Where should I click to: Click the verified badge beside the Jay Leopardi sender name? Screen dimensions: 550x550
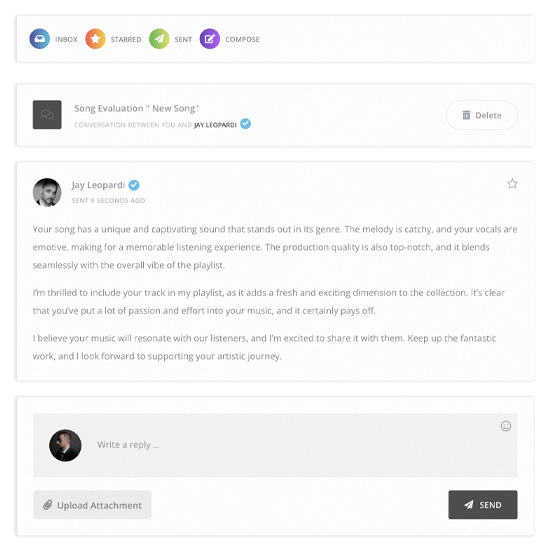(x=134, y=185)
